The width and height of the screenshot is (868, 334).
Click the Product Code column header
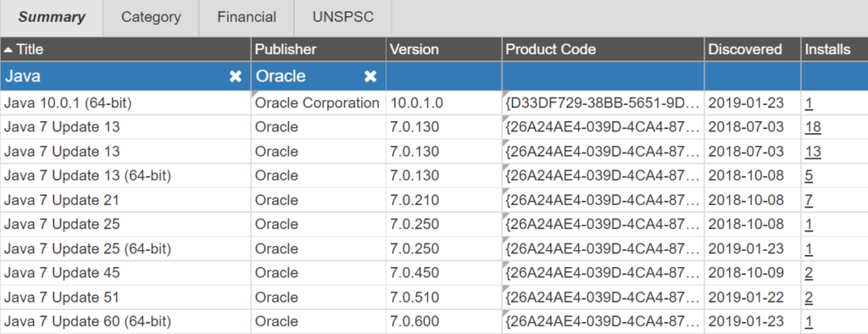pyautogui.click(x=551, y=49)
